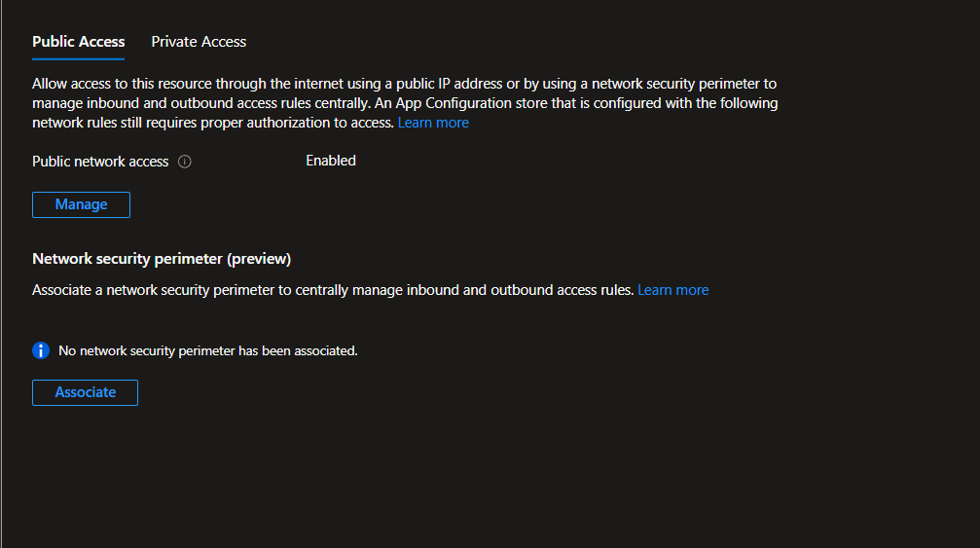Select the Public Access tab
Viewport: 980px width, 548px height.
(78, 42)
